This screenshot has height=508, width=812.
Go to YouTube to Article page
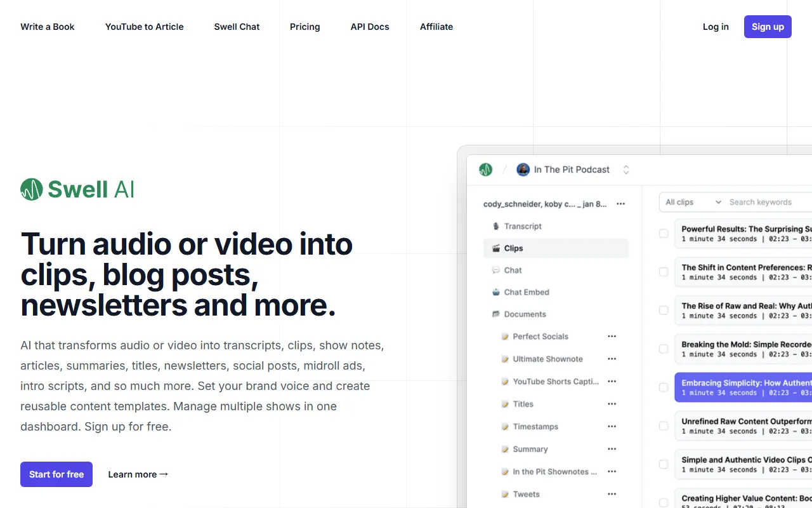pos(144,27)
